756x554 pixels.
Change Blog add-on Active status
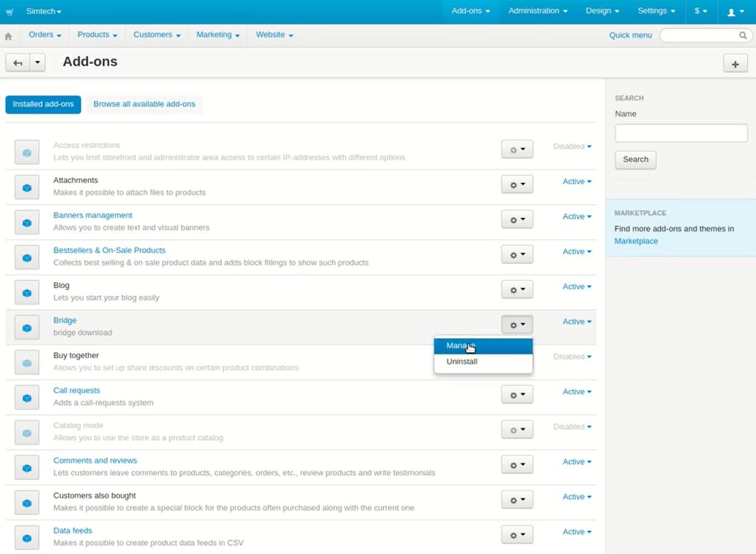(x=577, y=287)
